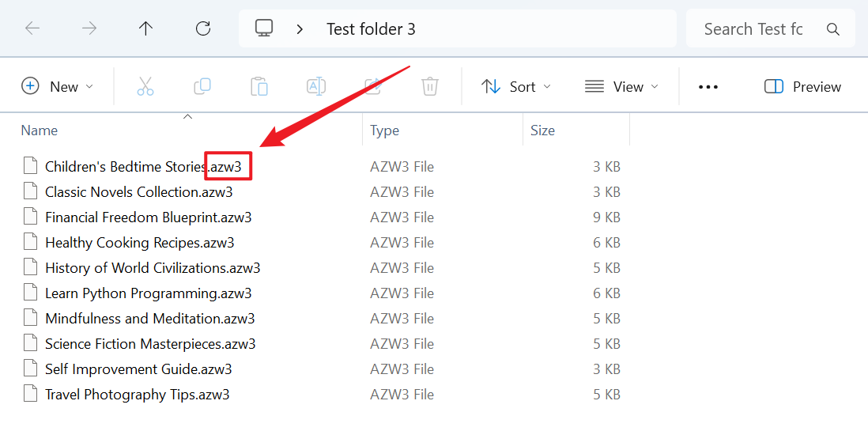This screenshot has height=431, width=868.
Task: Sort files by Size column header
Action: click(x=542, y=130)
